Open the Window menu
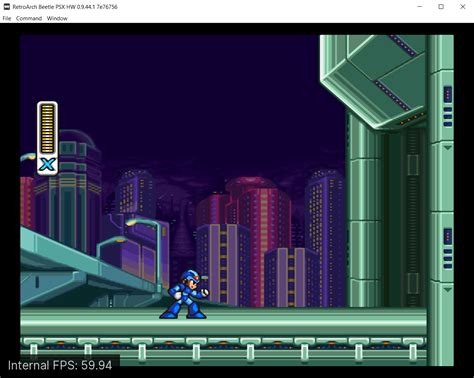Screen dimensions: 474x378 pos(57,18)
